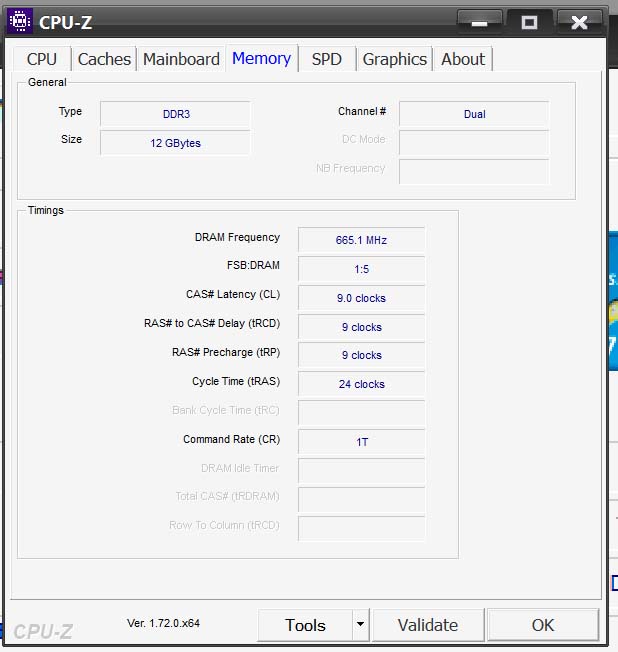Click the Validate button

click(427, 625)
